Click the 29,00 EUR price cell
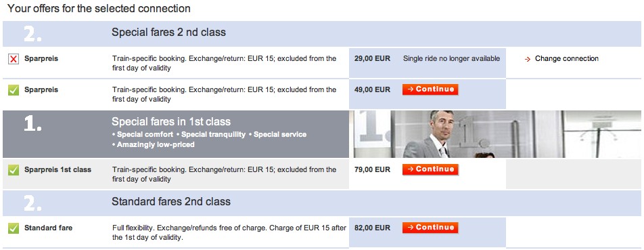Image resolution: width=644 pixels, height=250 pixels. coord(373,59)
